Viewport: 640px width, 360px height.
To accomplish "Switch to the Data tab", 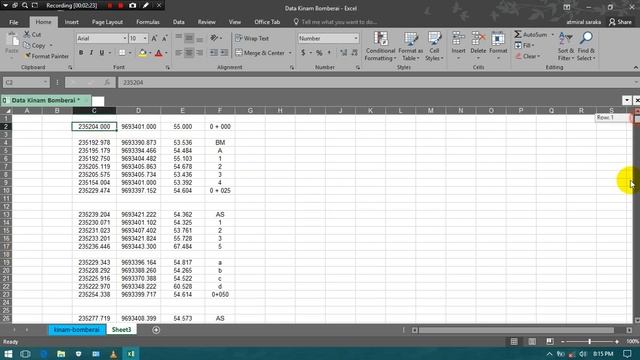I will coord(178,22).
